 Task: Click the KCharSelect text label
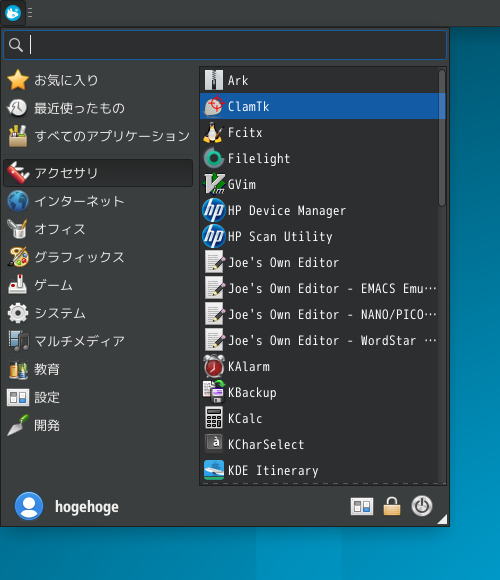pos(266,444)
